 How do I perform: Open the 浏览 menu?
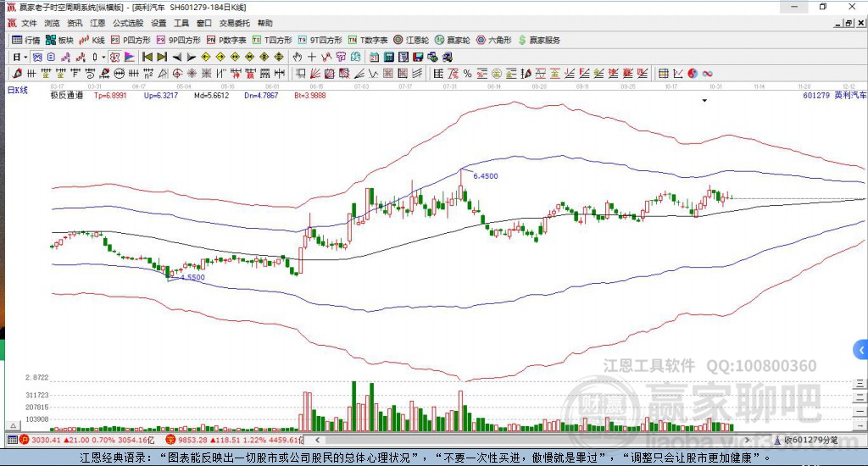click(52, 23)
